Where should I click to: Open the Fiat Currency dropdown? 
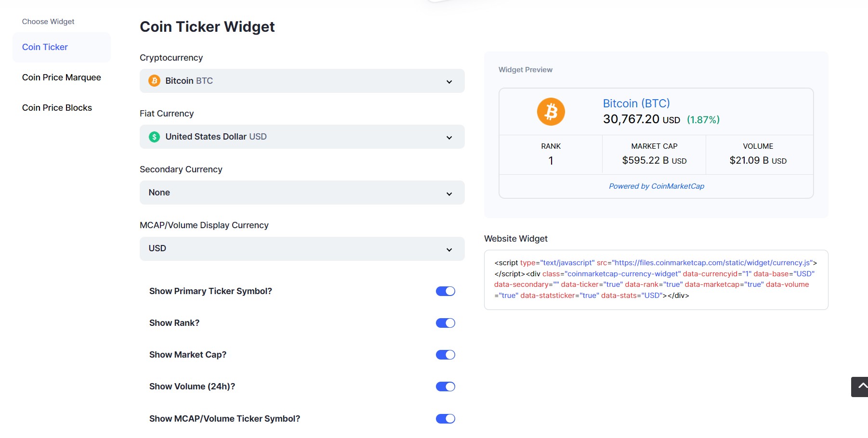pyautogui.click(x=302, y=137)
